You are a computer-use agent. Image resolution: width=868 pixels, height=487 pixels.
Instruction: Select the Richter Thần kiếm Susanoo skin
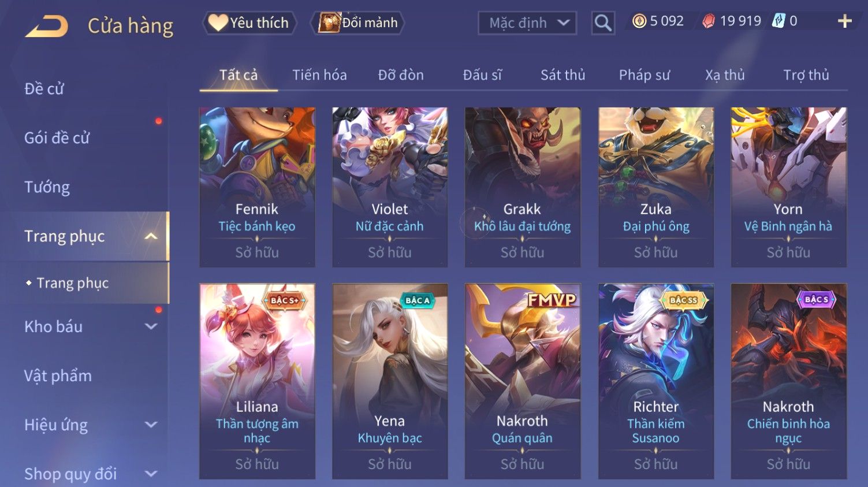coord(655,381)
